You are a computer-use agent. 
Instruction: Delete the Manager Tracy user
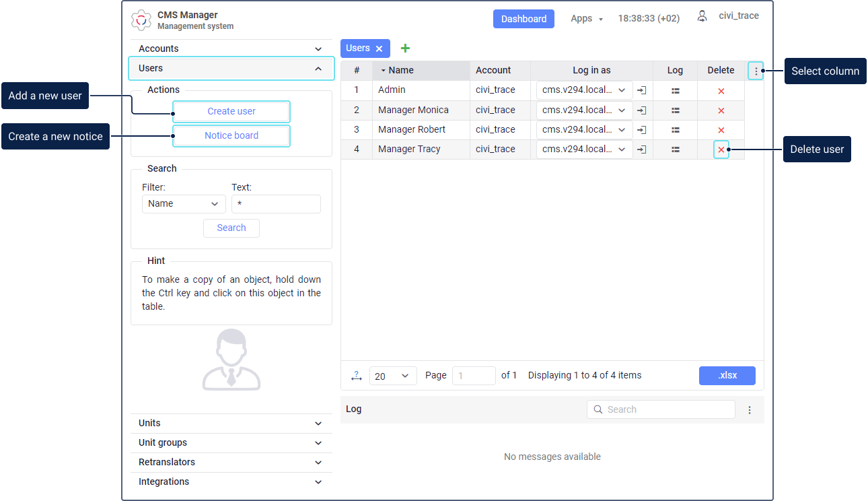pyautogui.click(x=721, y=149)
